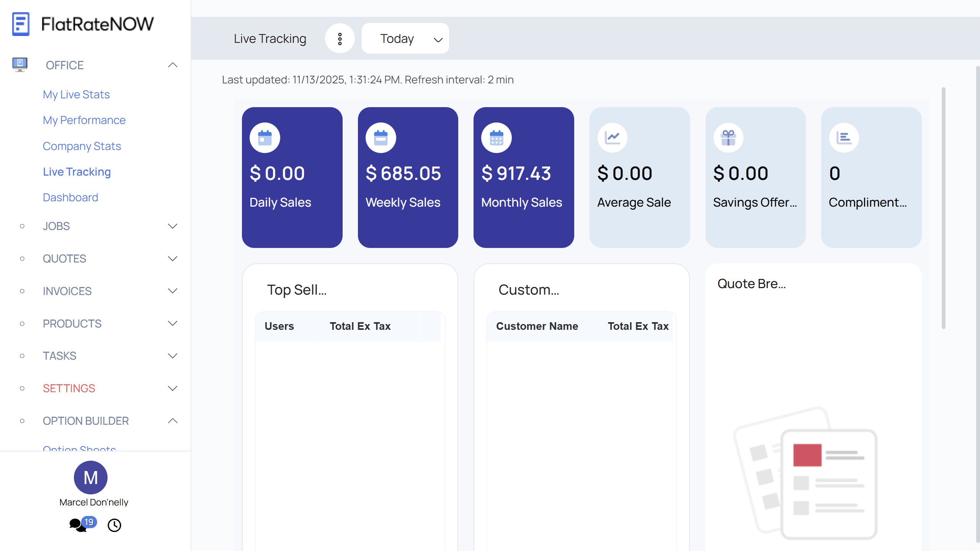Open the Today period dropdown

(405, 39)
